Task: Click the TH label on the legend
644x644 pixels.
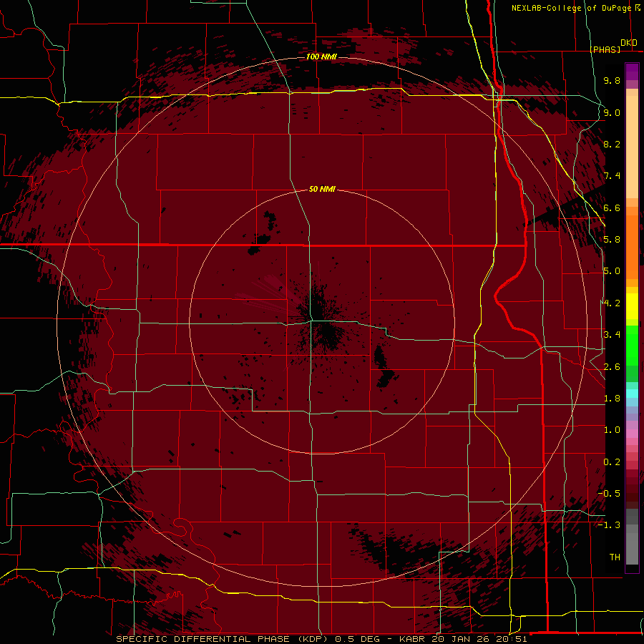Action: [x=615, y=557]
